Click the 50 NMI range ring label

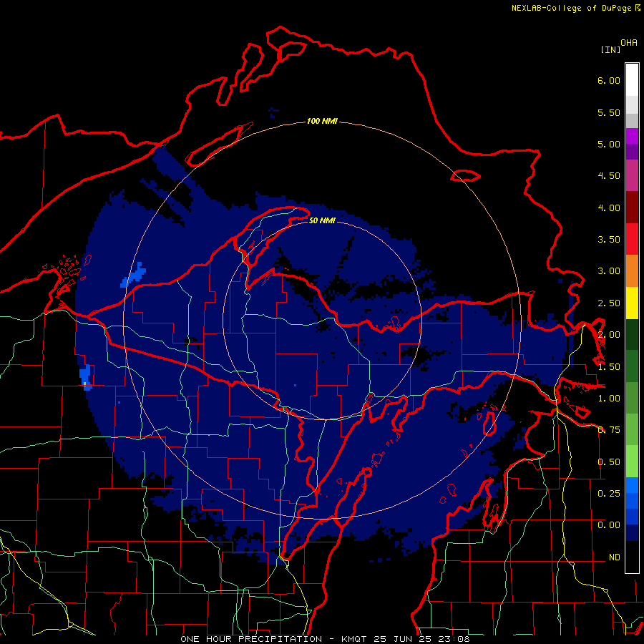click(x=322, y=221)
